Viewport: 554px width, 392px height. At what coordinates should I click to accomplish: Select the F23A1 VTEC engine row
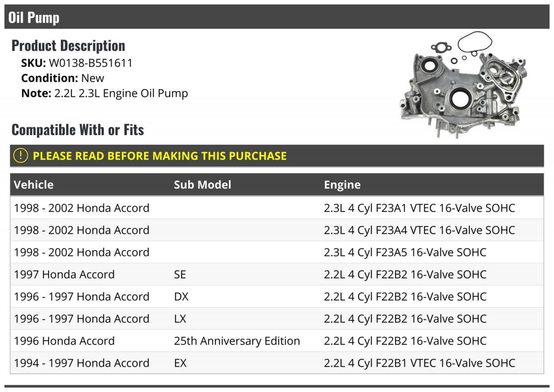coord(277,208)
